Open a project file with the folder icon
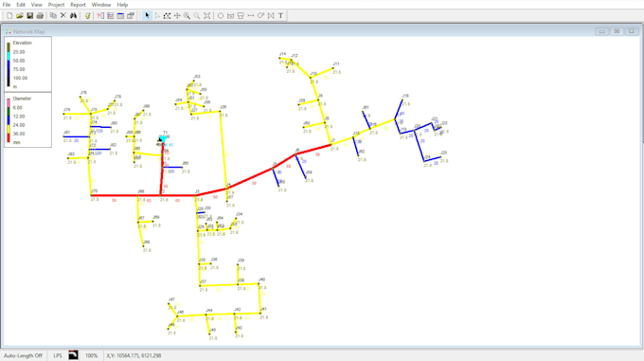The height and width of the screenshot is (361, 644). 19,15
